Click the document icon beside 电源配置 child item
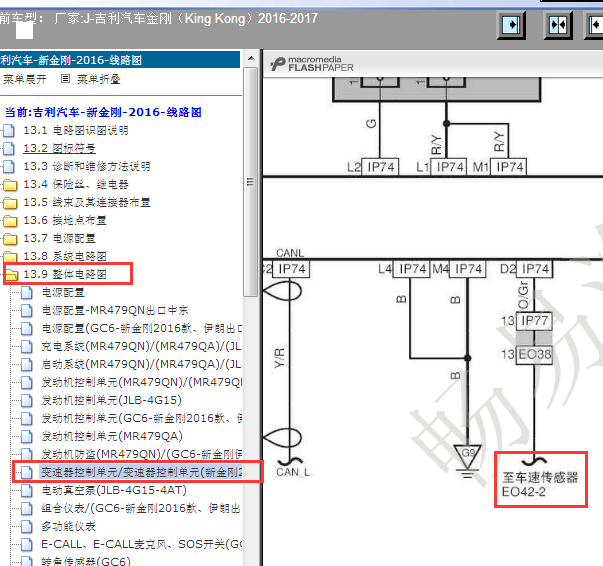Viewport: 603px width, 566px height. [x=27, y=293]
